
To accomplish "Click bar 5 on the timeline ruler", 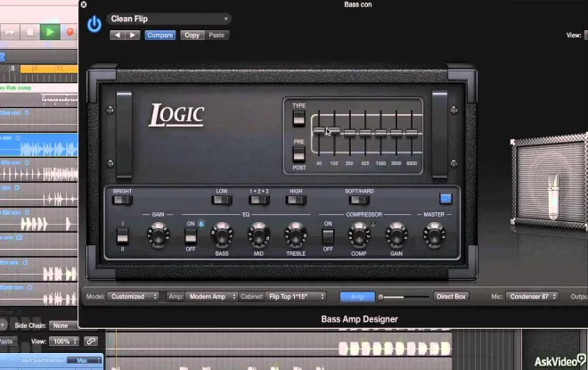I will 12,69.
